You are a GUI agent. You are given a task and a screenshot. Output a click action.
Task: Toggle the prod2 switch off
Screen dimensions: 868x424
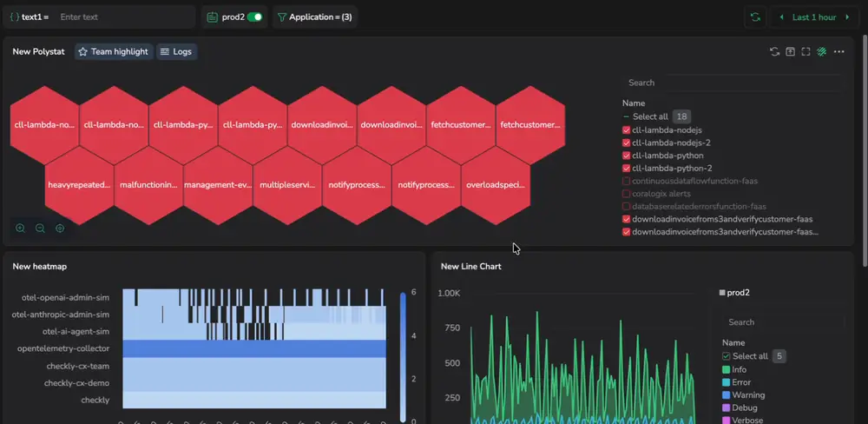(x=254, y=17)
